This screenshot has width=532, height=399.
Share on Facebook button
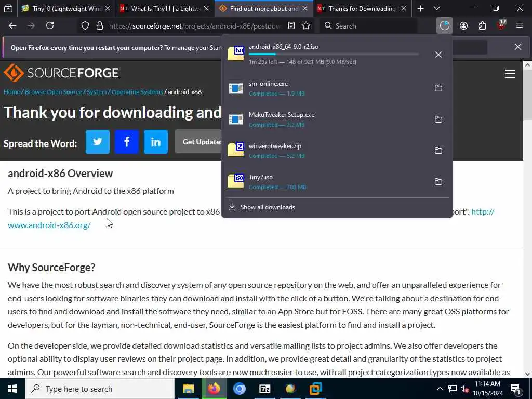coord(127,142)
